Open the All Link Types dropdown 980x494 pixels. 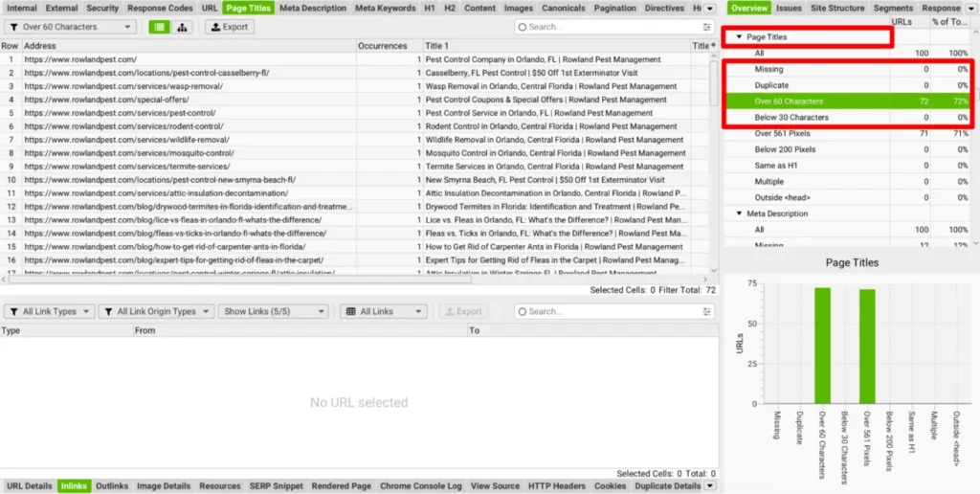point(48,311)
